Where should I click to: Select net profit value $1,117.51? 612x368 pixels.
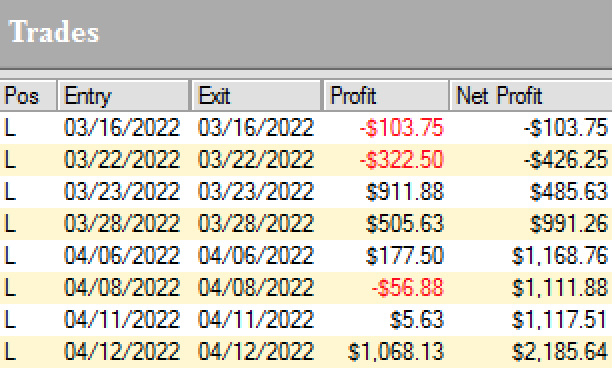(560, 320)
